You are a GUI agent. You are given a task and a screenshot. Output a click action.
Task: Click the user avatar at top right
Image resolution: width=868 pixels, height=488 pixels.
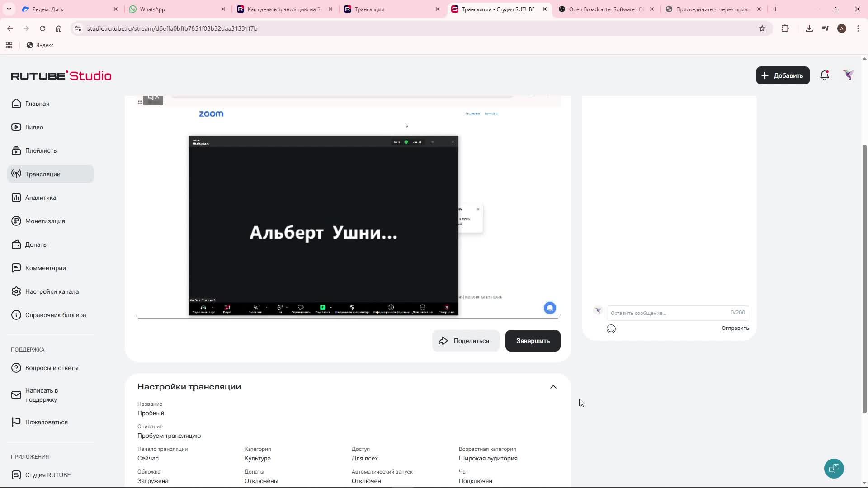(x=848, y=75)
